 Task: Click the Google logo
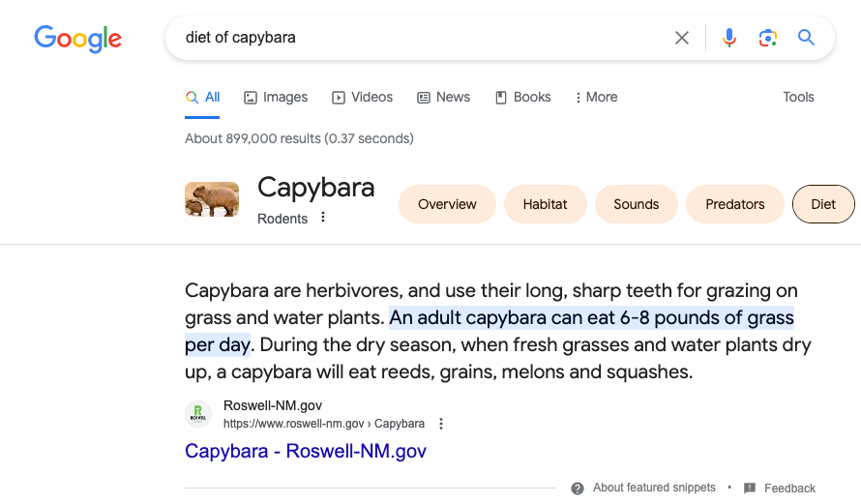tap(77, 39)
